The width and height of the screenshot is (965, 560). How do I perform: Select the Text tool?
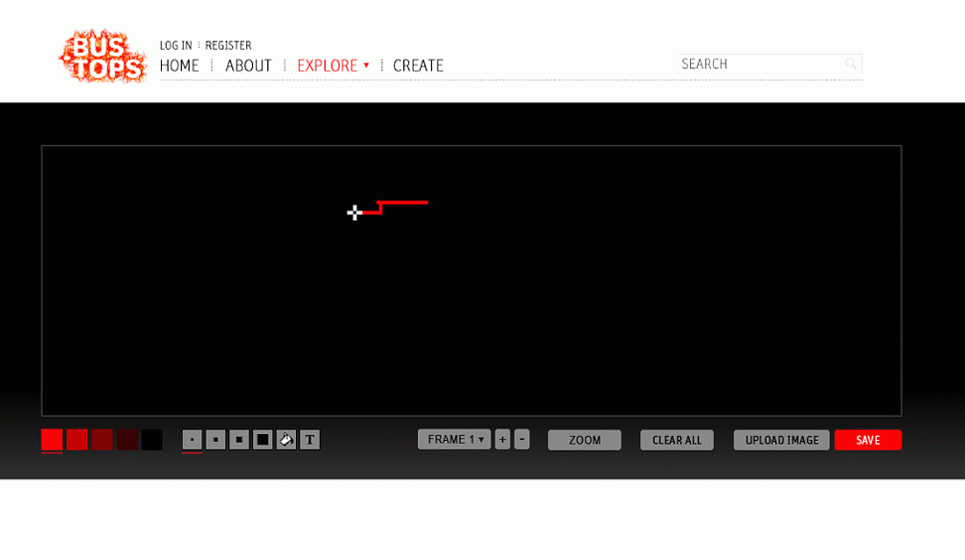click(310, 440)
